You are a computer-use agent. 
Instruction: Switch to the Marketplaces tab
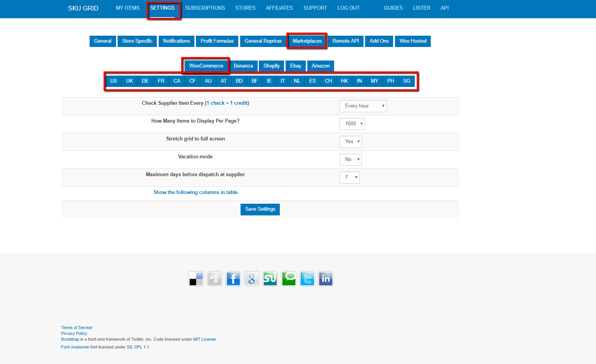pos(307,41)
